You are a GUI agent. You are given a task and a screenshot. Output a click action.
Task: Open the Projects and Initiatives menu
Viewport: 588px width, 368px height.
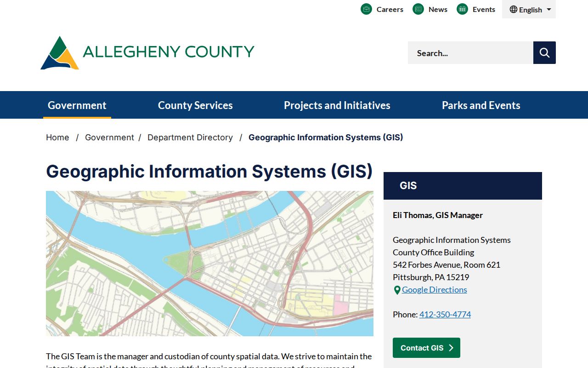[337, 105]
